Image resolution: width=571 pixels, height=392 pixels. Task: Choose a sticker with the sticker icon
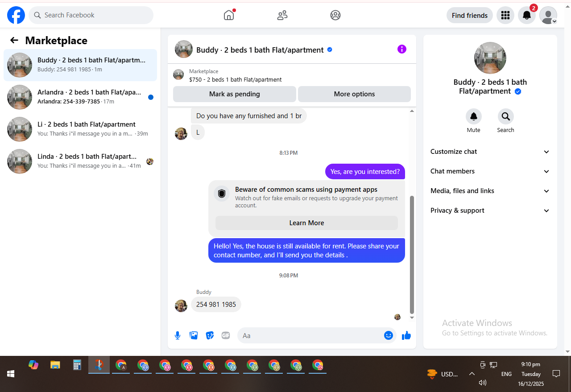pyautogui.click(x=210, y=335)
